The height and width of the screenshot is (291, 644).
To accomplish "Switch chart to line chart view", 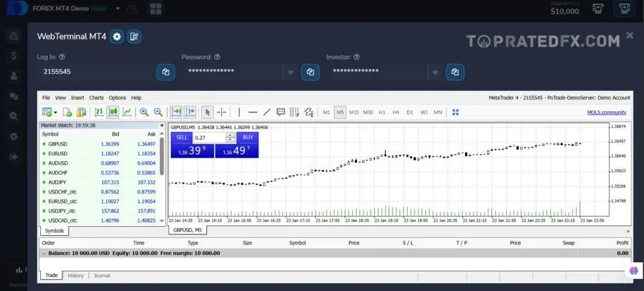I will 127,113.
